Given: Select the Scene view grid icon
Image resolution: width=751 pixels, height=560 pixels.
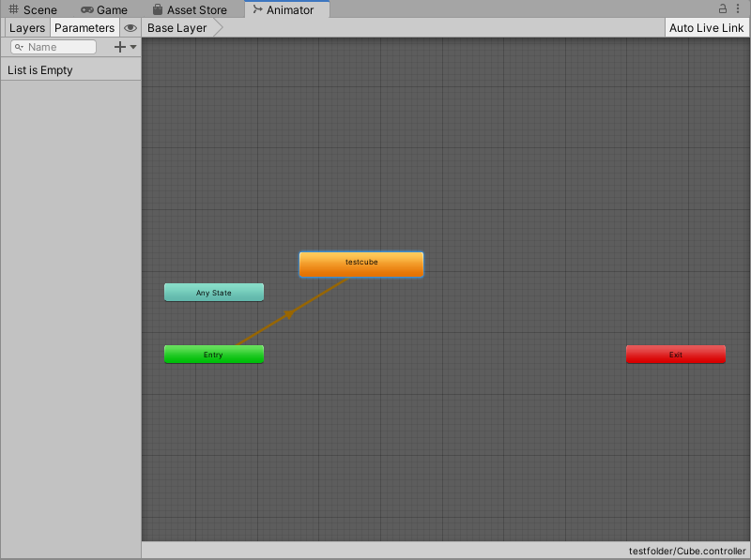Looking at the screenshot, I should tap(13, 9).
